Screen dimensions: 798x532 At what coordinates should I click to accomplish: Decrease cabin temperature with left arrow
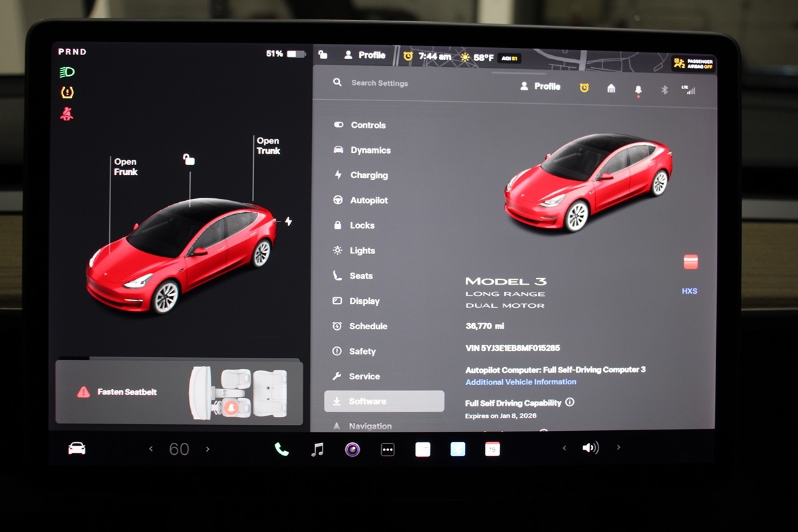click(151, 450)
